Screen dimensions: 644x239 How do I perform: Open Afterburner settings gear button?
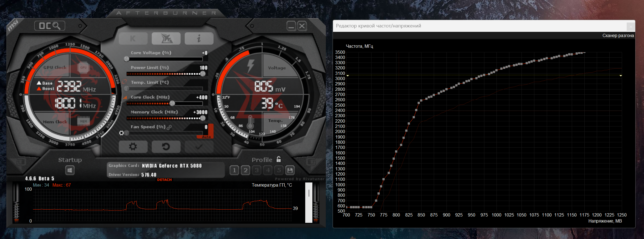133,147
